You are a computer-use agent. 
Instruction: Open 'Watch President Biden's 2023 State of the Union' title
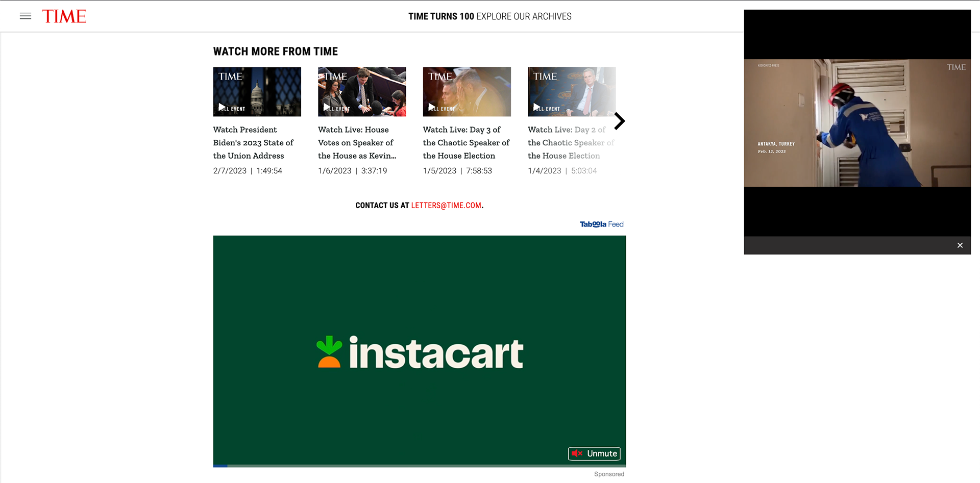click(254, 143)
